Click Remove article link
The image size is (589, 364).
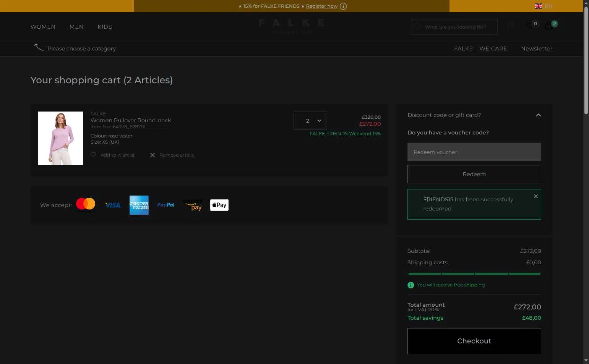(177, 155)
